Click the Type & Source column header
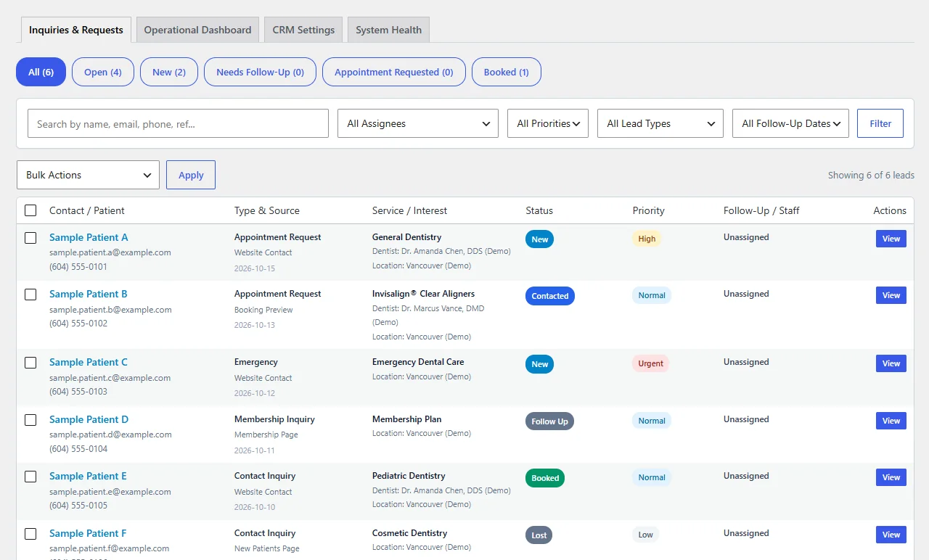The width and height of the screenshot is (929, 560). click(x=267, y=210)
